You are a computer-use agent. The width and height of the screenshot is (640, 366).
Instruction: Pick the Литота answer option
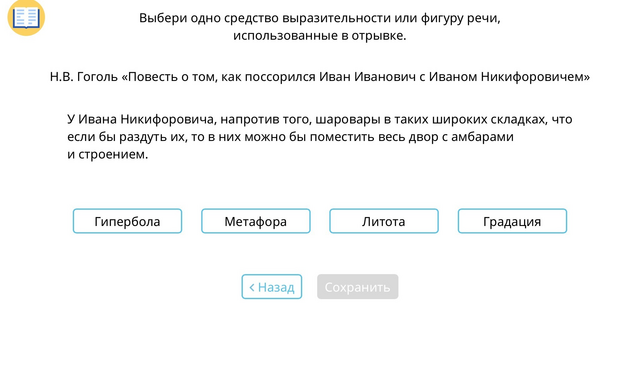(x=384, y=221)
